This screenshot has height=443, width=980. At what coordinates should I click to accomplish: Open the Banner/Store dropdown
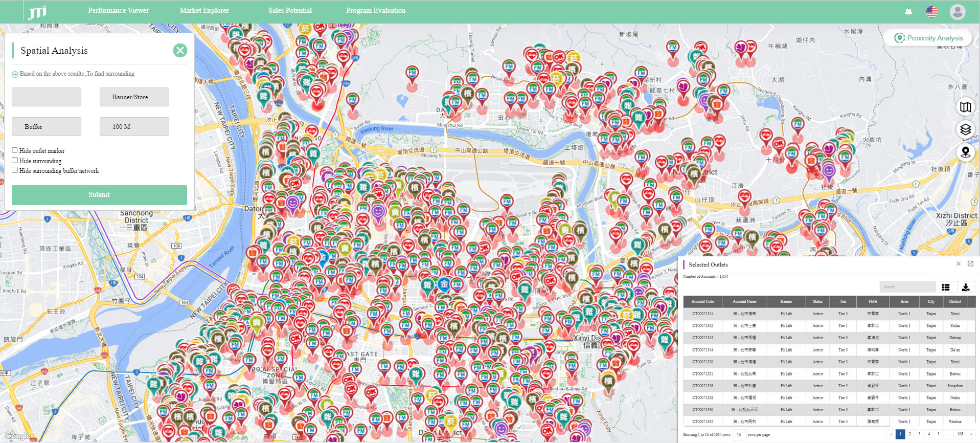point(134,97)
